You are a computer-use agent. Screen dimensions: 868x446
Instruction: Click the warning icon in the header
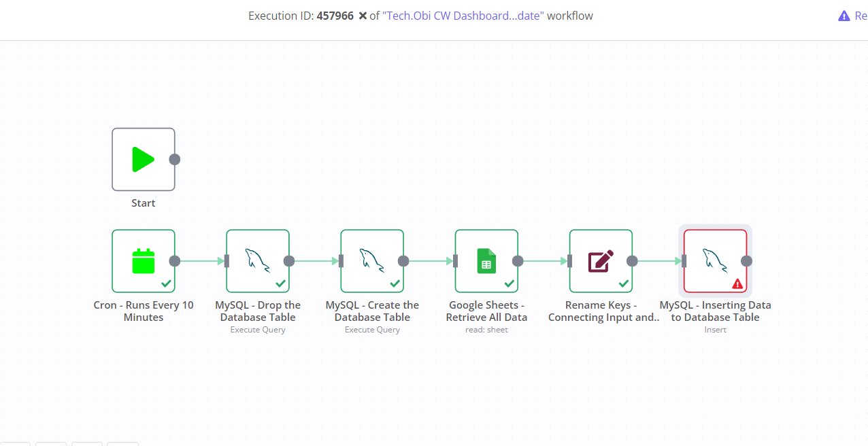click(x=844, y=16)
